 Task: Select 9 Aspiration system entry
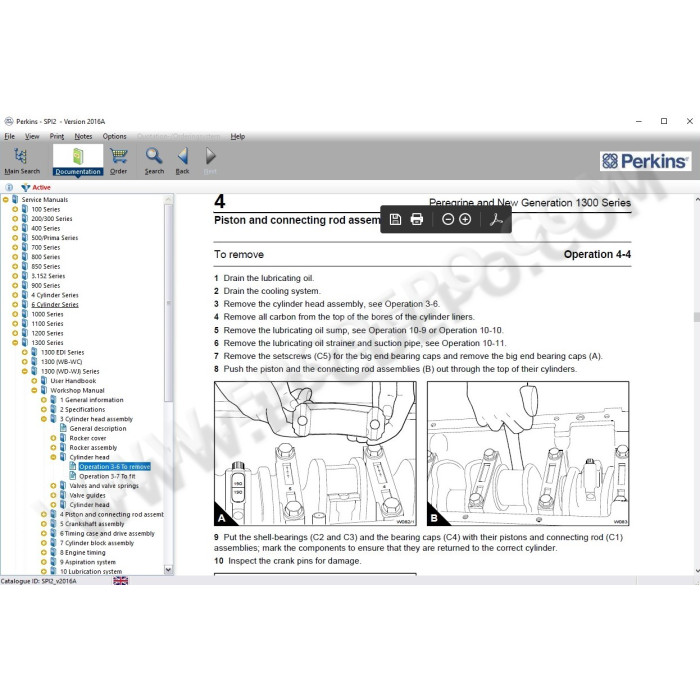88,562
